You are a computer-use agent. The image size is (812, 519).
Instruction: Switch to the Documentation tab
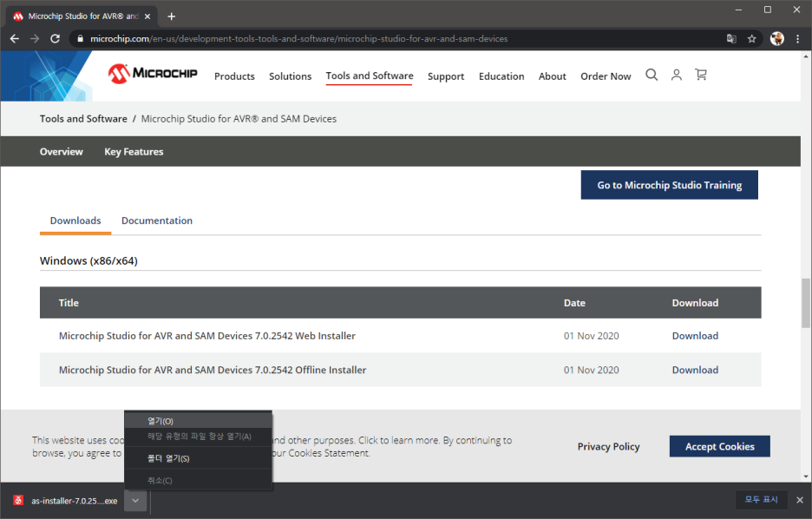click(x=157, y=220)
